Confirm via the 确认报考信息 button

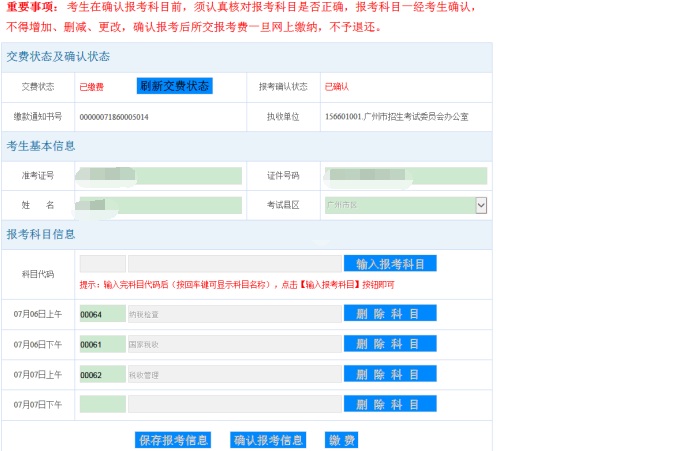coord(268,440)
